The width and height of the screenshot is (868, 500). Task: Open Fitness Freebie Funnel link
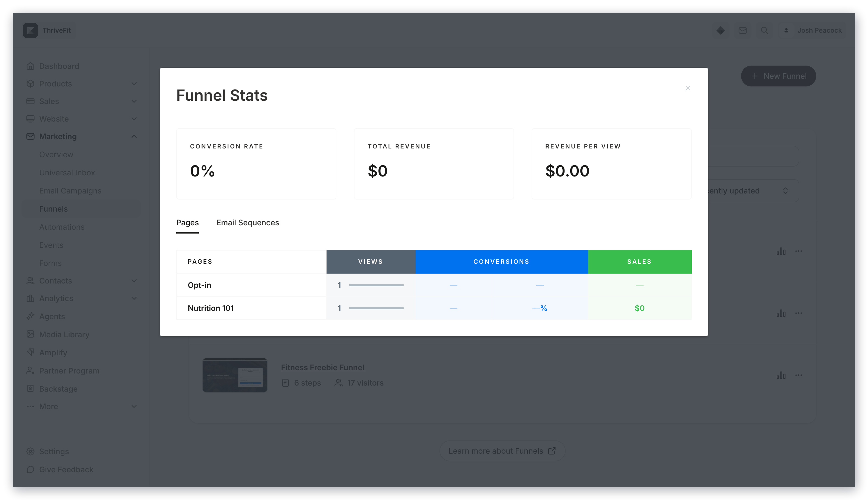click(322, 367)
